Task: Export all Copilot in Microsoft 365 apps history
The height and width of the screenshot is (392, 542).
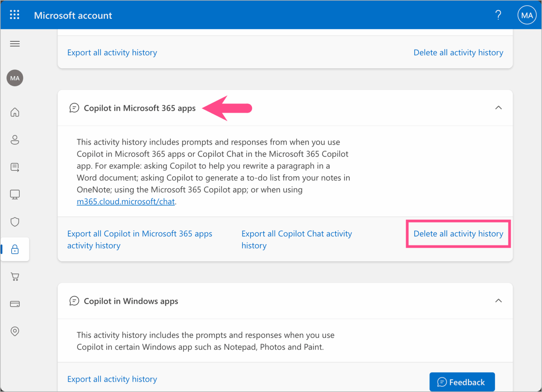Action: (x=139, y=239)
